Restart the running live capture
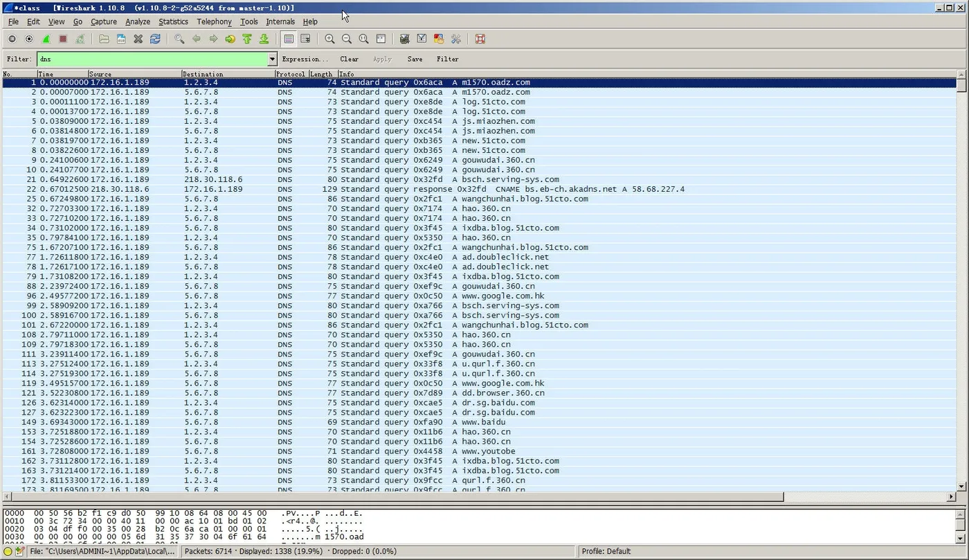This screenshot has width=969, height=560. [x=80, y=39]
